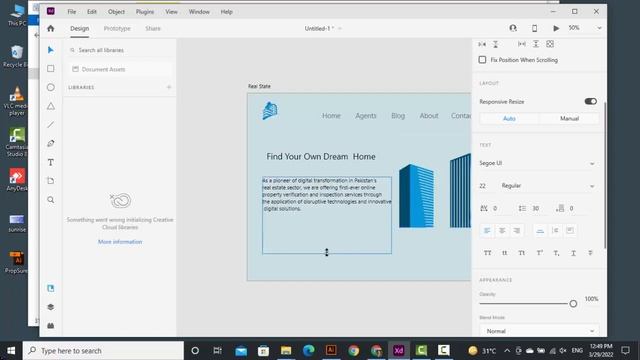The height and width of the screenshot is (360, 640).
Task: Open the Libraries panel icon
Action: [x=51, y=288]
